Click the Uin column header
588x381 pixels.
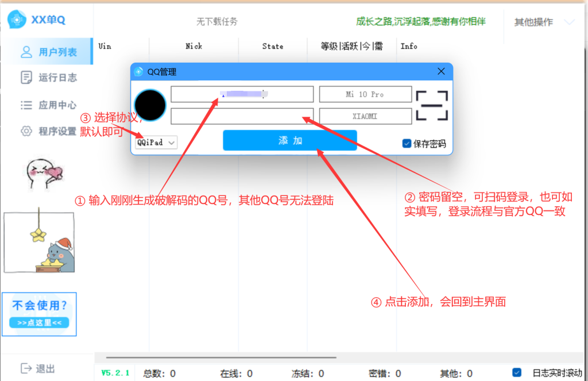(105, 46)
